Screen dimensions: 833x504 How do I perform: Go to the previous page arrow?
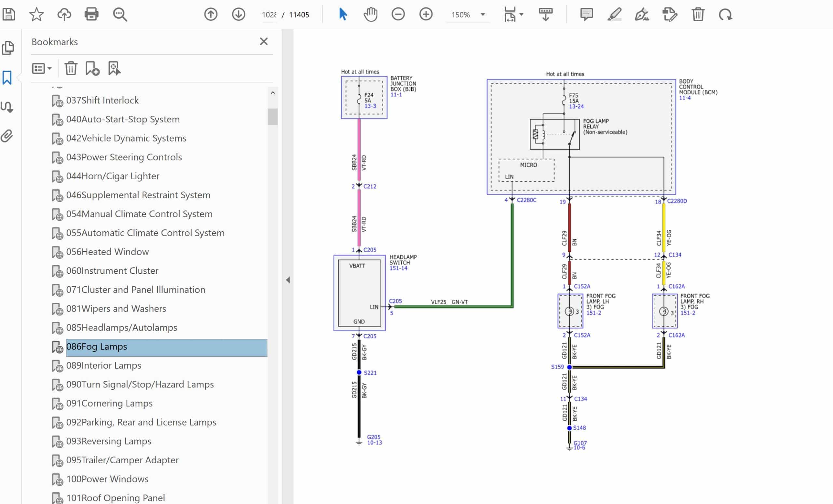click(211, 15)
